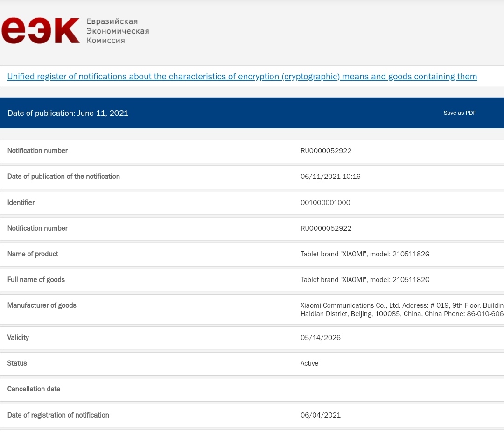The height and width of the screenshot is (432, 504).
Task: Click the Status label
Action: 17,363
